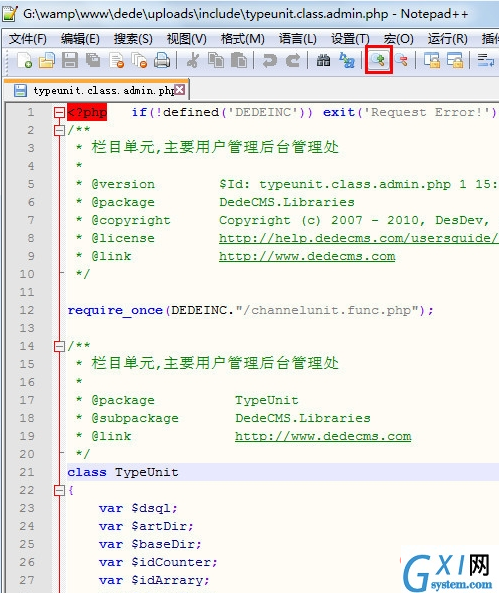Click line number 21 in the margin

pos(27,472)
